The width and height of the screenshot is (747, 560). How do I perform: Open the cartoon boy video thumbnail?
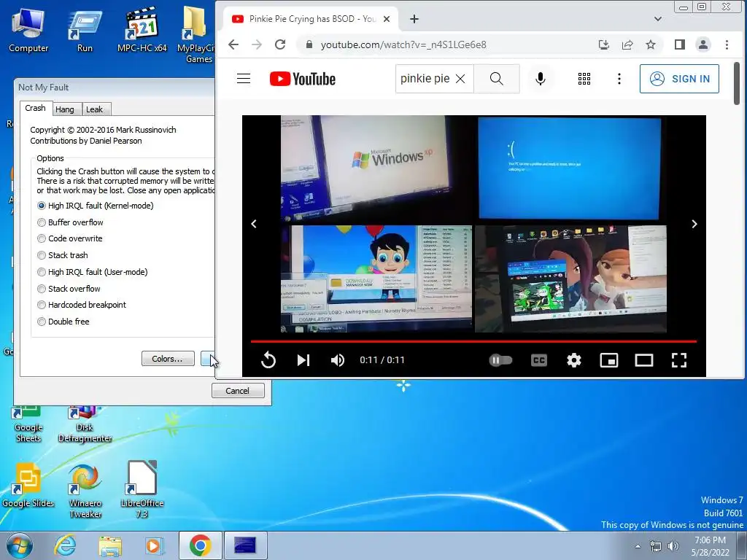pos(376,279)
